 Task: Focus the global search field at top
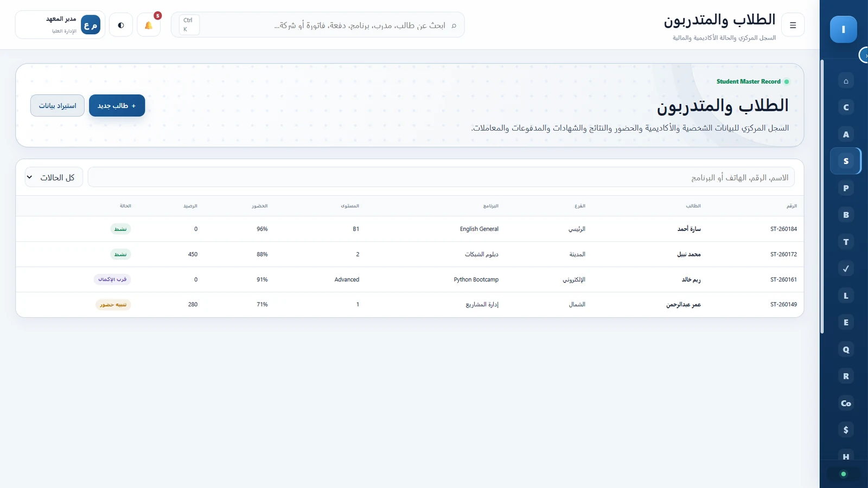pos(318,25)
